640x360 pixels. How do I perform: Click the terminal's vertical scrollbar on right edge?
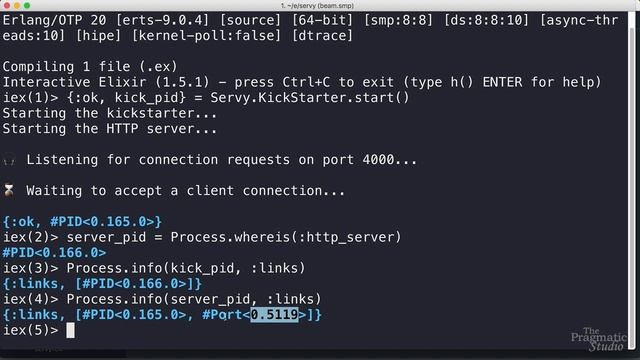(632, 180)
